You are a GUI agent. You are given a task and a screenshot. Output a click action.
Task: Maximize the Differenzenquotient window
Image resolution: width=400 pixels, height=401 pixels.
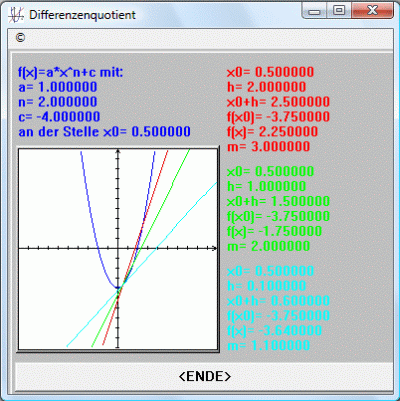339,11
